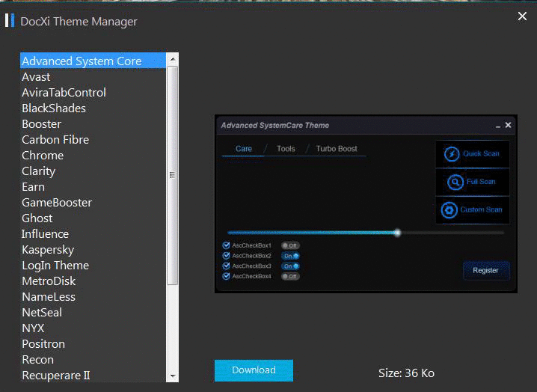Click the Size: 36 Ko label
This screenshot has width=537, height=392.
[x=407, y=373]
